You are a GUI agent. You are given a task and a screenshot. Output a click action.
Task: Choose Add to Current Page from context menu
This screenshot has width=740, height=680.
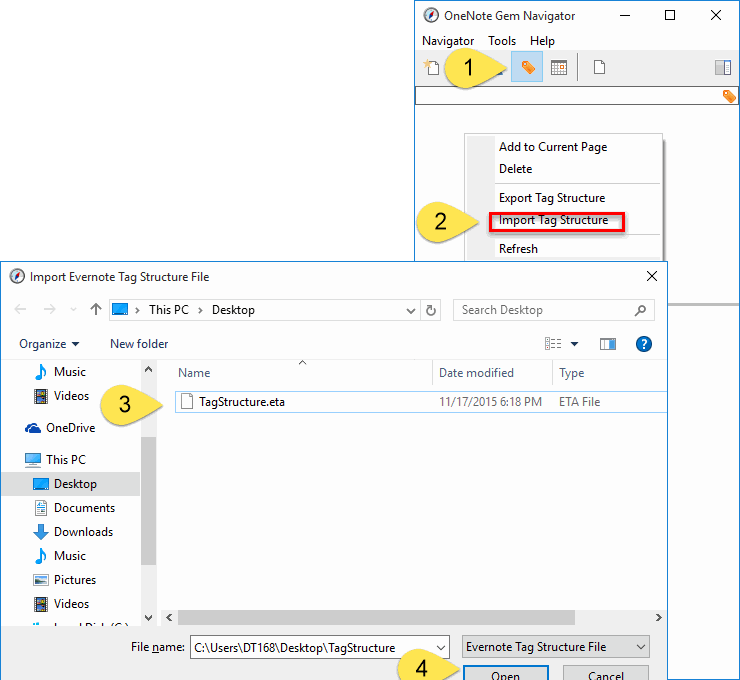pyautogui.click(x=553, y=147)
